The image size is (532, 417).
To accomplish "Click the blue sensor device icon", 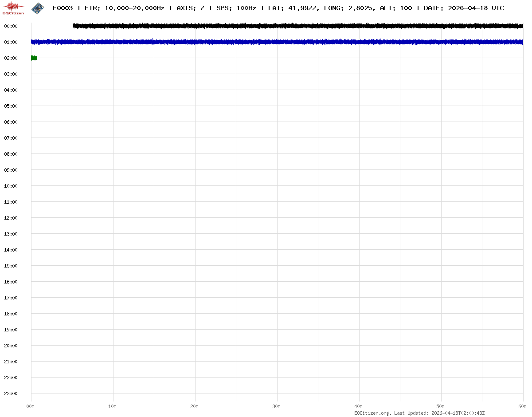I will coord(38,8).
